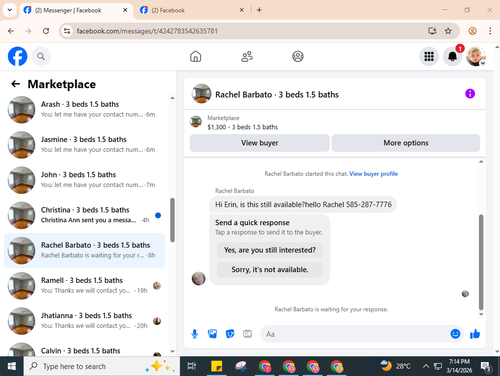
Task: Open the taskbar clock and date
Action: click(459, 366)
